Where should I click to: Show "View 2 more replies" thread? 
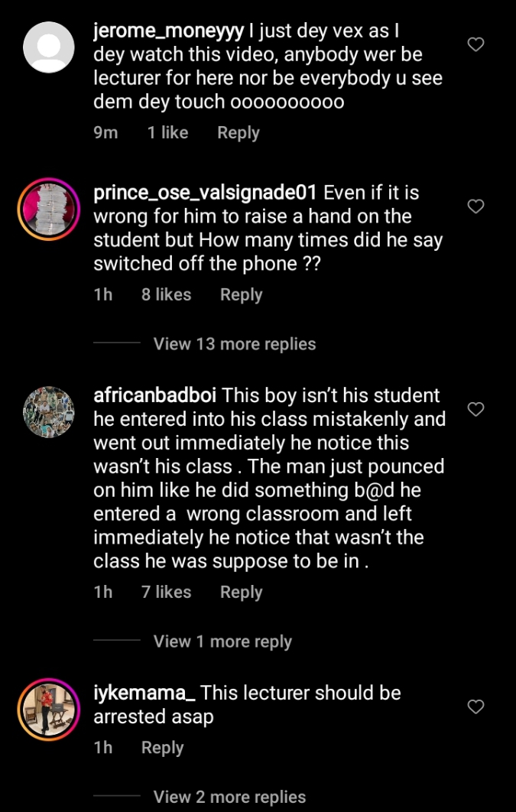point(229,797)
